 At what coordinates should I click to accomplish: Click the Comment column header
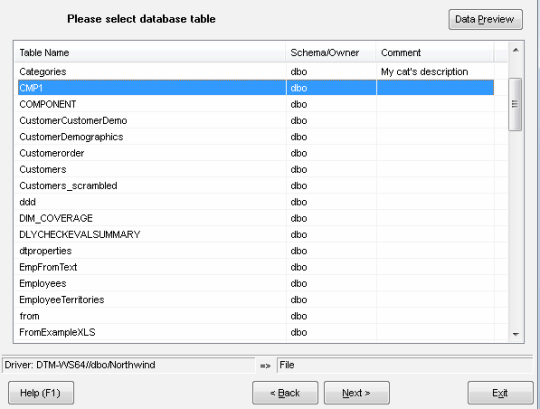click(x=435, y=53)
